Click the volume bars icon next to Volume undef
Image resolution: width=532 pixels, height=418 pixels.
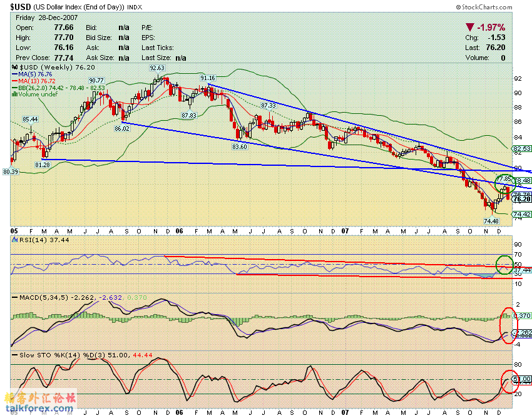(x=14, y=94)
